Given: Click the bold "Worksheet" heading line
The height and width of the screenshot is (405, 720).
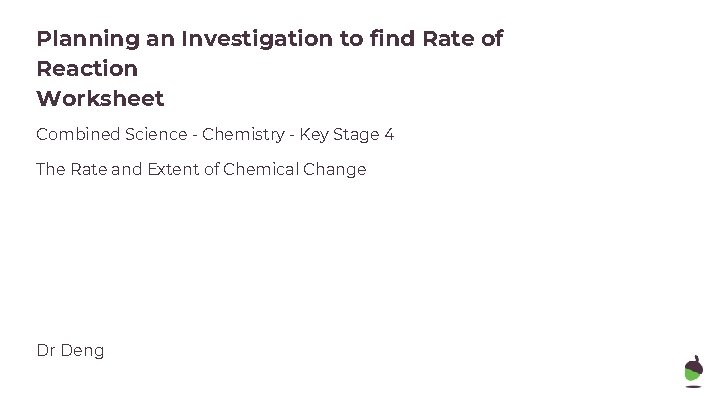Looking at the screenshot, I should (x=100, y=99).
